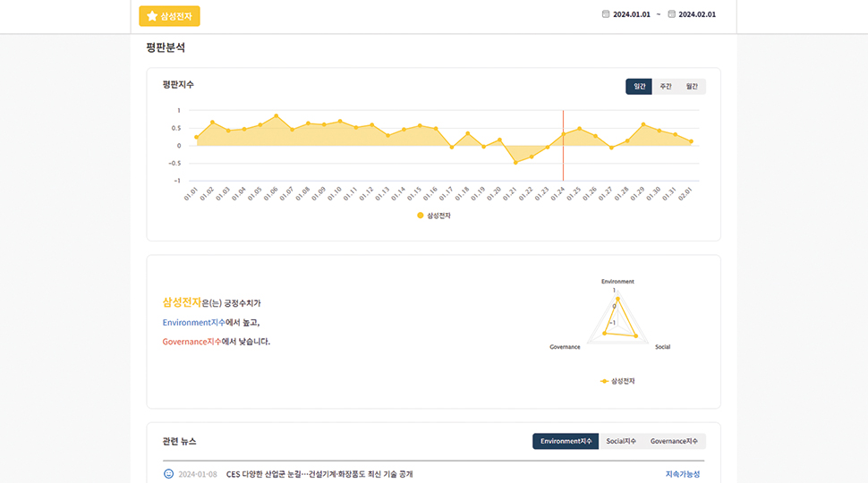868x483 pixels.
Task: Select the highest chart point at 01.06
Action: coord(277,115)
